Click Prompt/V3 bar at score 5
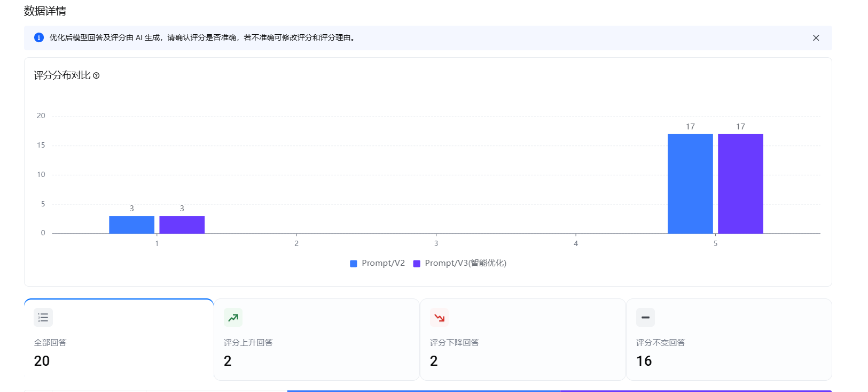Image resolution: width=868 pixels, height=392 pixels. pos(740,183)
